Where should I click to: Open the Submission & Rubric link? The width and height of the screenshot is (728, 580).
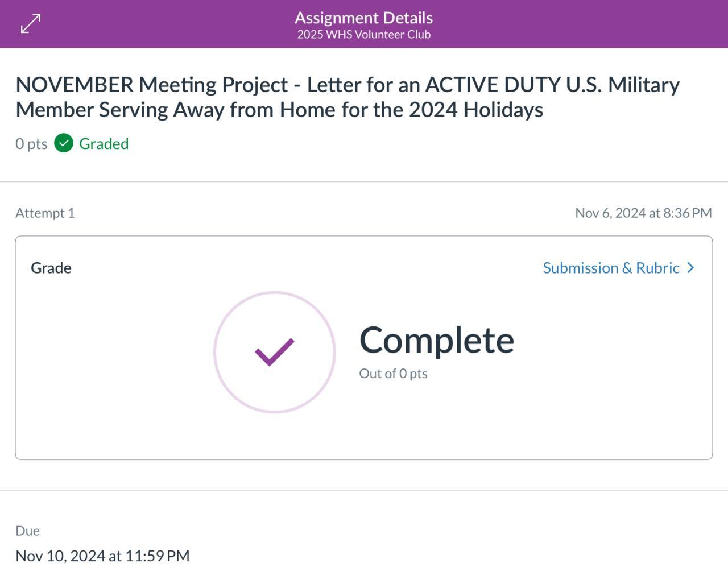611,268
